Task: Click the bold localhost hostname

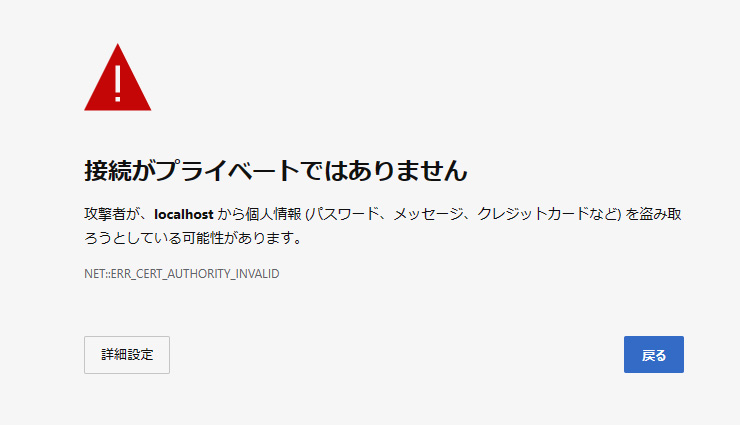Action: pos(184,214)
